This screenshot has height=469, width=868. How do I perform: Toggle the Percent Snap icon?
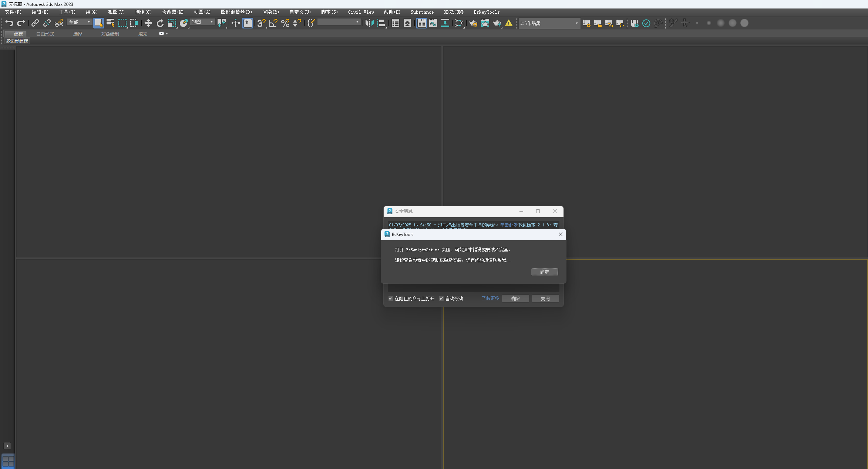point(285,23)
